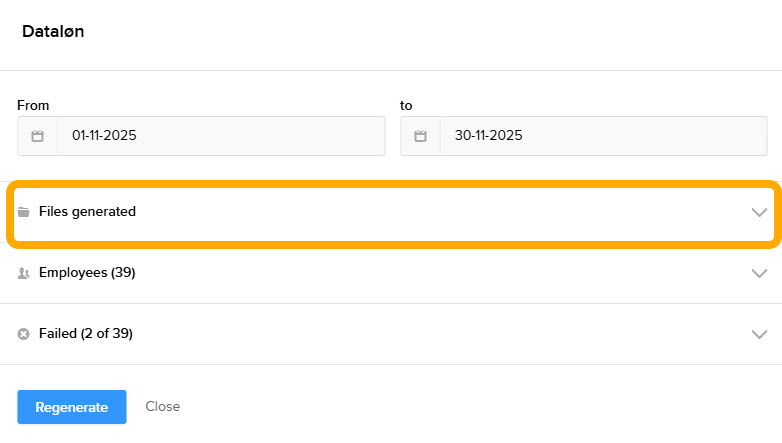Open the From date calendar icon
This screenshot has width=782, height=443.
coord(37,136)
